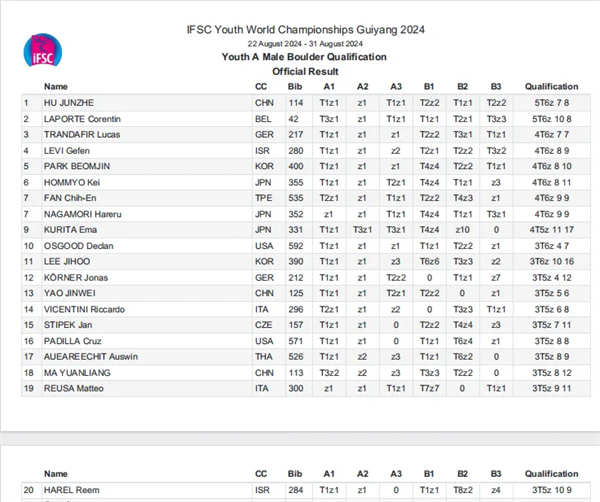Select the event date range text
The width and height of the screenshot is (600, 502).
point(305,44)
